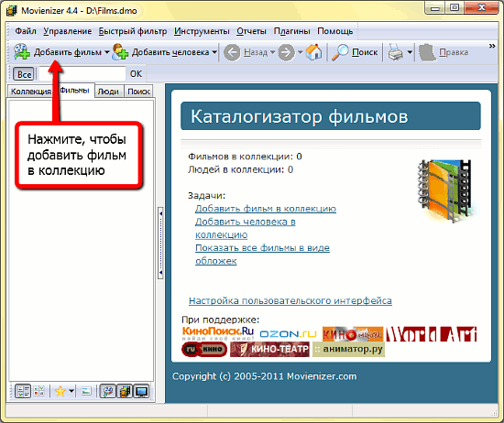
Task: Toggle the filmstrip collection icon
Action: pyautogui.click(x=125, y=391)
